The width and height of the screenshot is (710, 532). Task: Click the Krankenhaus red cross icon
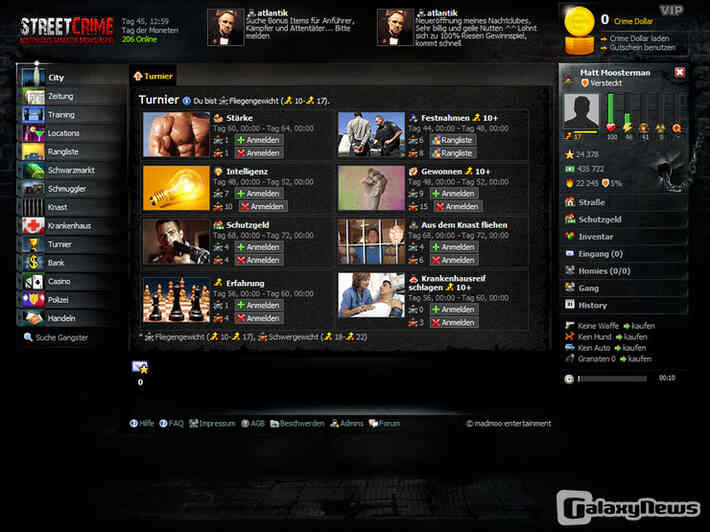(x=33, y=226)
